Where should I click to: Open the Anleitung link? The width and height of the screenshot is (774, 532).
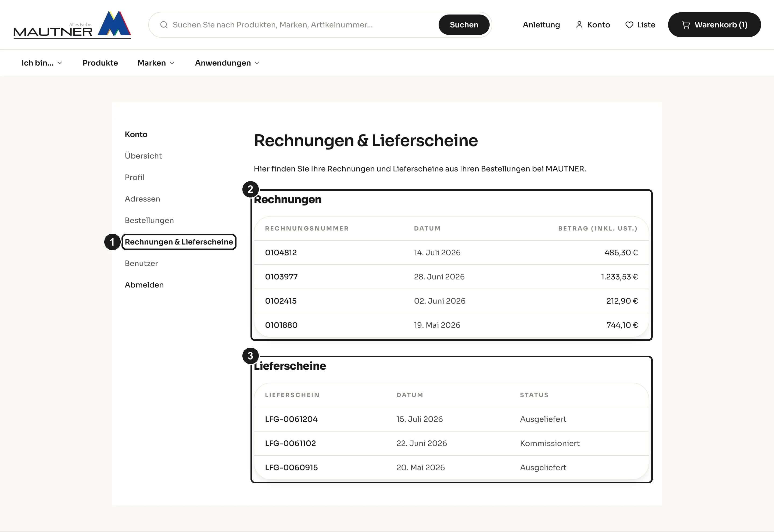[x=541, y=25]
